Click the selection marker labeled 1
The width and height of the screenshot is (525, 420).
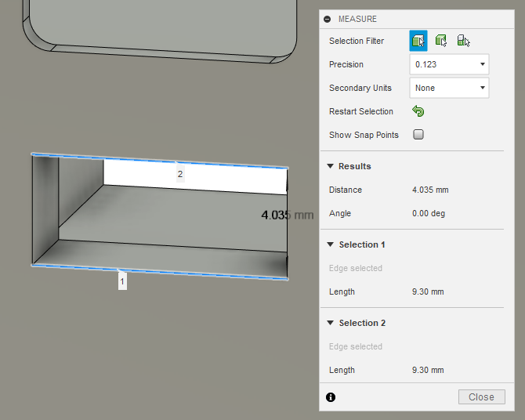[x=122, y=281]
